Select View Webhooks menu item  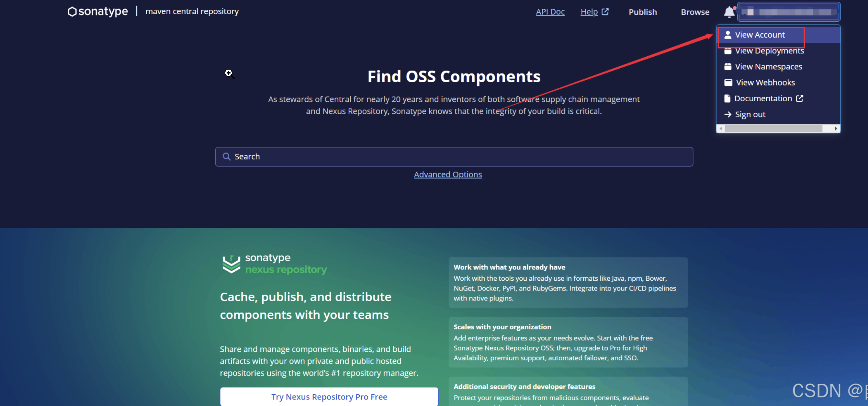(x=778, y=83)
